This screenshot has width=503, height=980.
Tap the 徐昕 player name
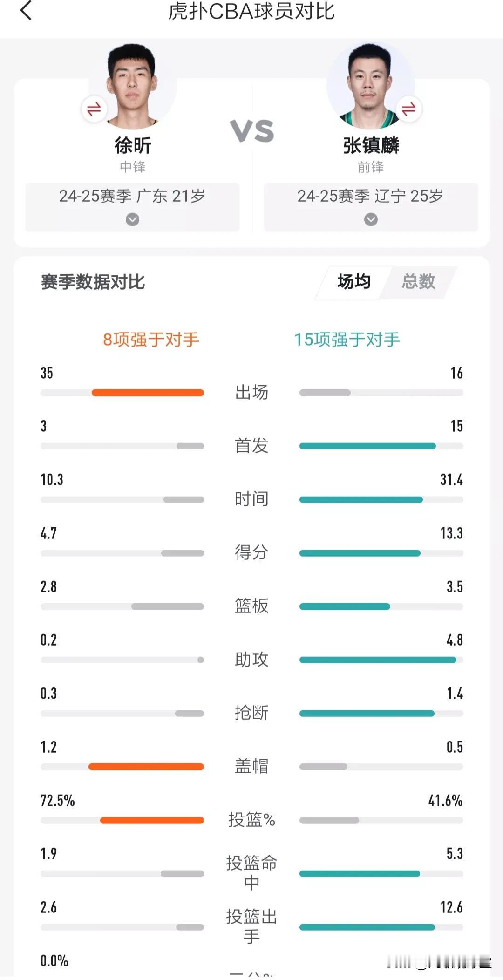(133, 145)
